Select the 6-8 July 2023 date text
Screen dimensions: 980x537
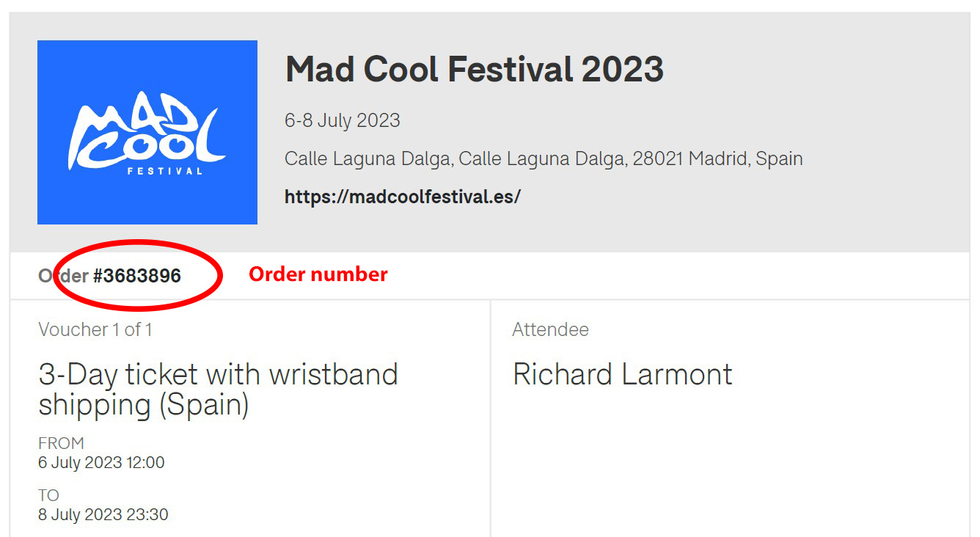click(x=343, y=120)
